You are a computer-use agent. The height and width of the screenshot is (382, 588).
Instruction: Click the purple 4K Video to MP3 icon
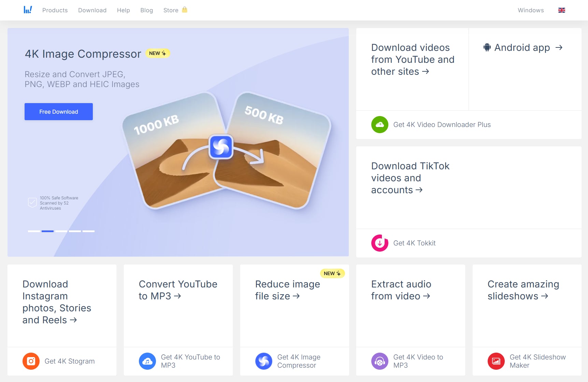pyautogui.click(x=380, y=361)
